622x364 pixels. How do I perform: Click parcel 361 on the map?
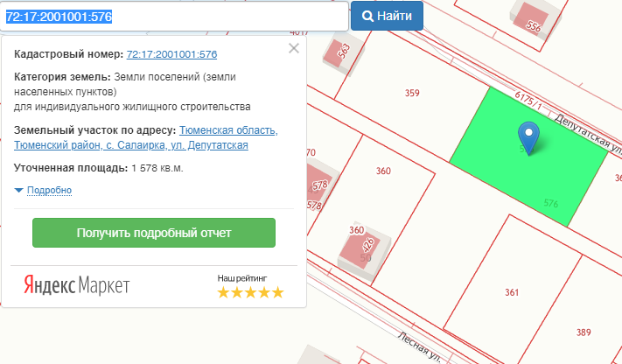(512, 292)
